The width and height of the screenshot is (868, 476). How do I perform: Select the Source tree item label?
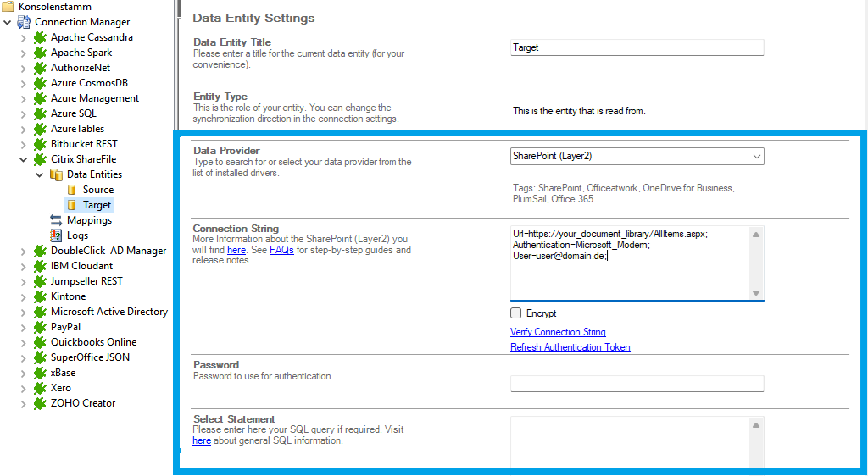coord(98,190)
